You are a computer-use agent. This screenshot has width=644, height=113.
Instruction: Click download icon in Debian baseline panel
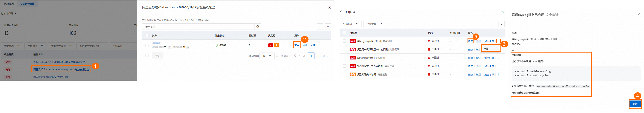click(328, 26)
